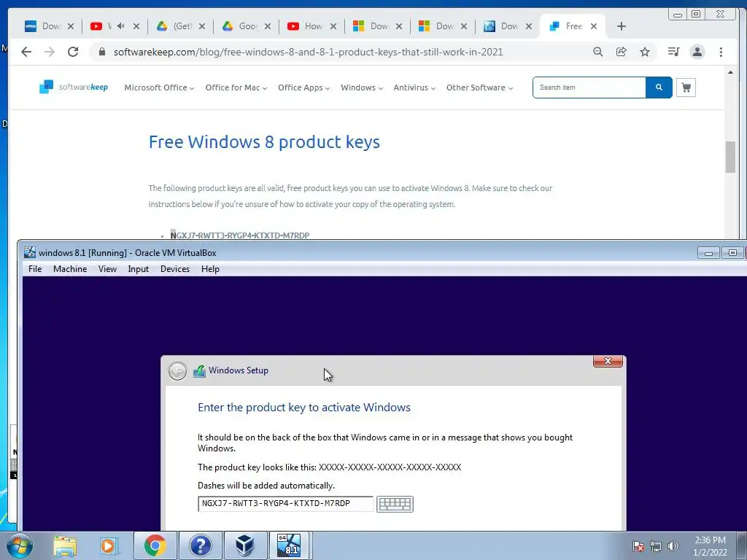This screenshot has width=747, height=560.
Task: Click the product key input field
Action: click(285, 504)
